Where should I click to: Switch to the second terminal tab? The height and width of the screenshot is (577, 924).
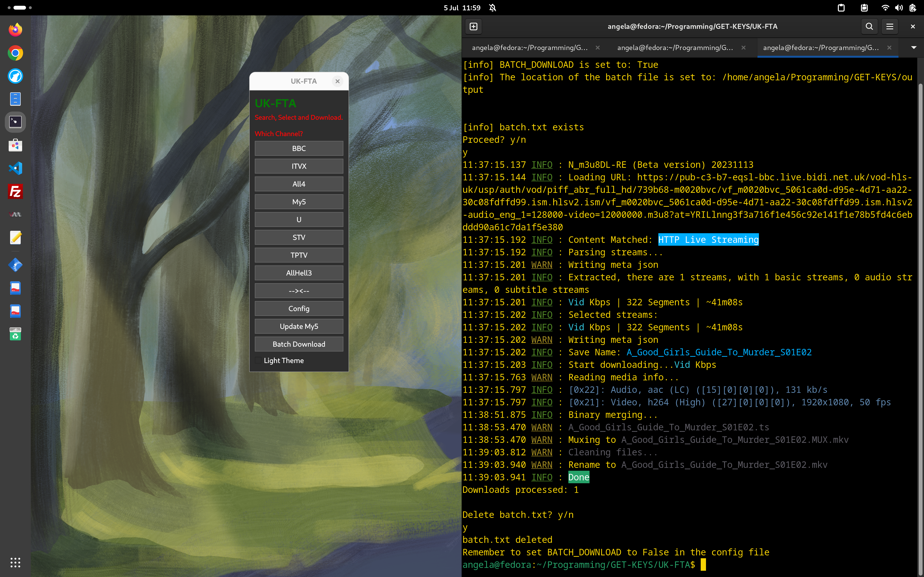click(x=675, y=48)
